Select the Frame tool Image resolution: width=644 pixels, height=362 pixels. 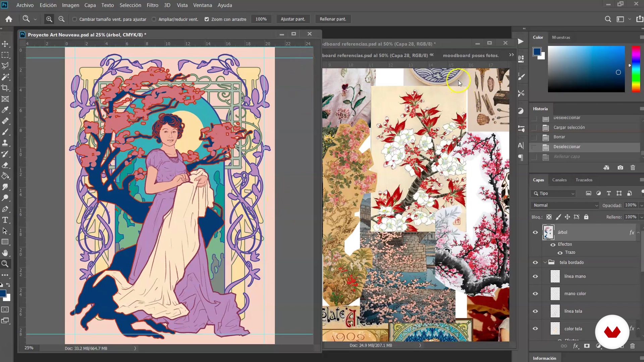point(5,99)
